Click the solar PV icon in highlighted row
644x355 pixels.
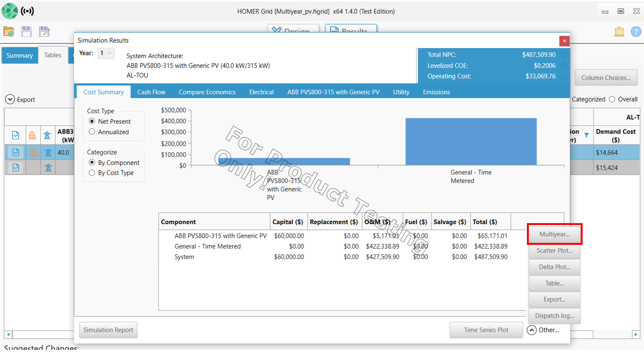pos(32,153)
